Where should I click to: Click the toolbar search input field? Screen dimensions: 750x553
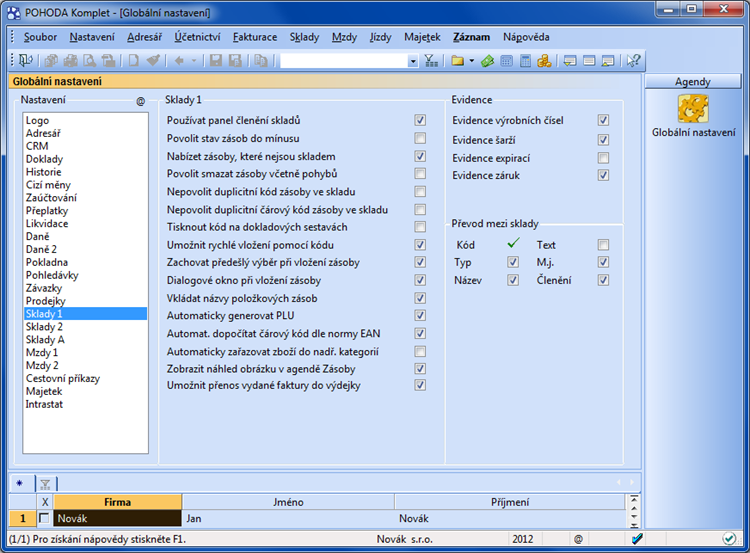pyautogui.click(x=344, y=61)
